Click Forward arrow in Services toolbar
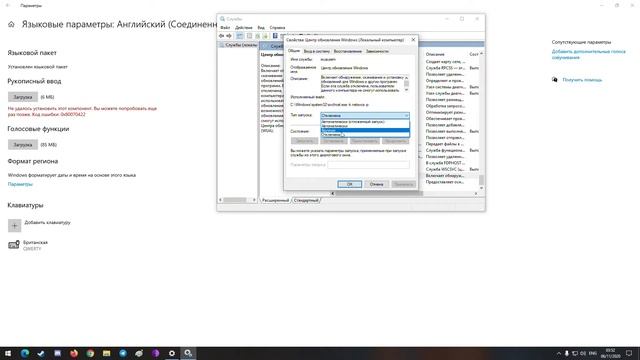Image resolution: width=640 pixels, height=360 pixels. click(229, 36)
